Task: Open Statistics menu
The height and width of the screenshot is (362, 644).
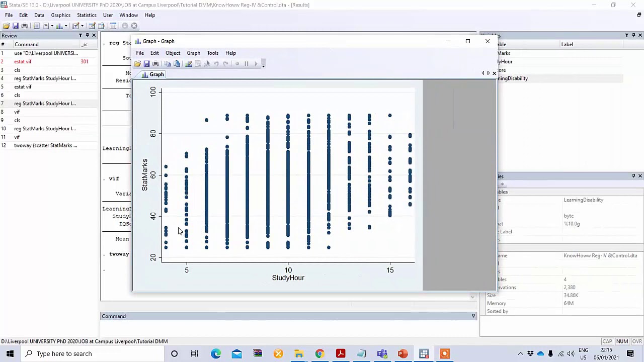Action: click(87, 15)
